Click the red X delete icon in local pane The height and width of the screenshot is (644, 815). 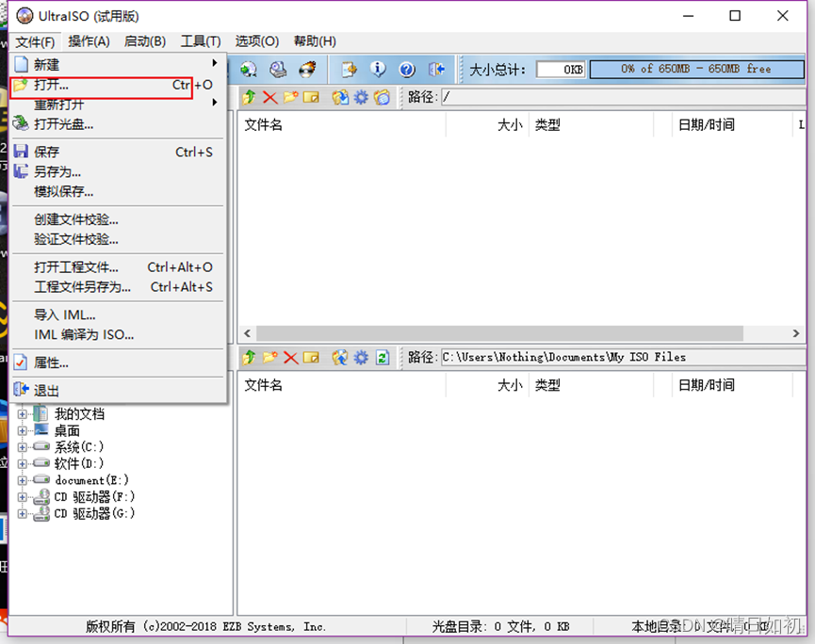pyautogui.click(x=290, y=358)
